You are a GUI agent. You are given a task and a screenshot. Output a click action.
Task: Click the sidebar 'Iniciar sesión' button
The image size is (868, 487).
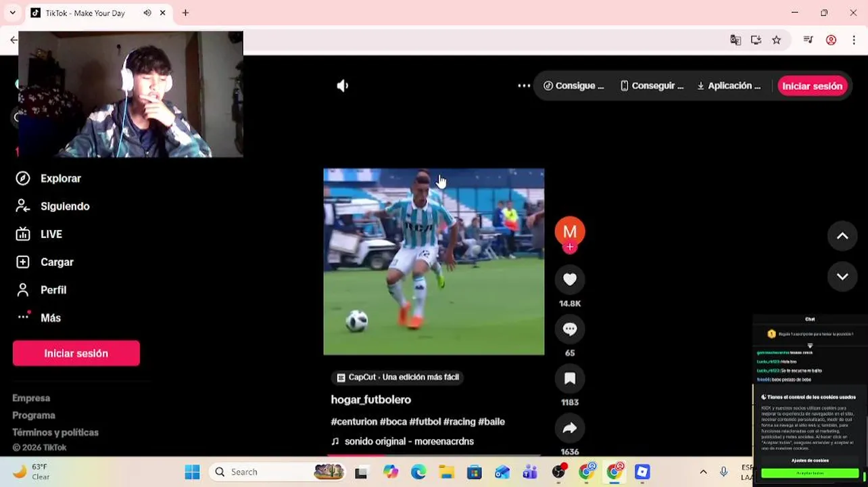[x=76, y=353]
